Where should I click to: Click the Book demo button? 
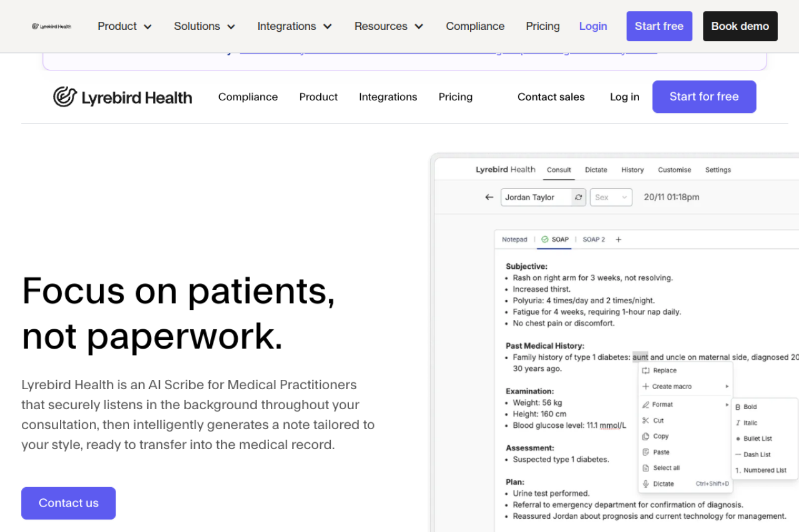740,26
